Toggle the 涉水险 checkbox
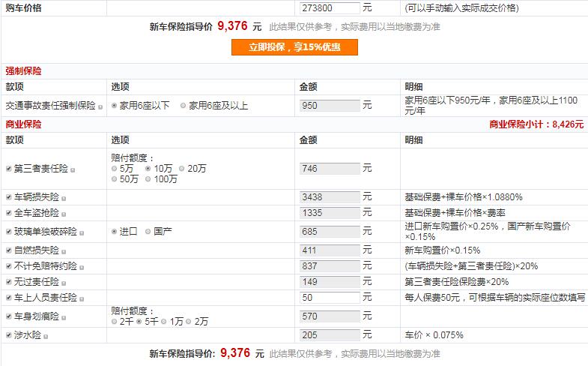This screenshot has width=588, height=366. tap(9, 335)
